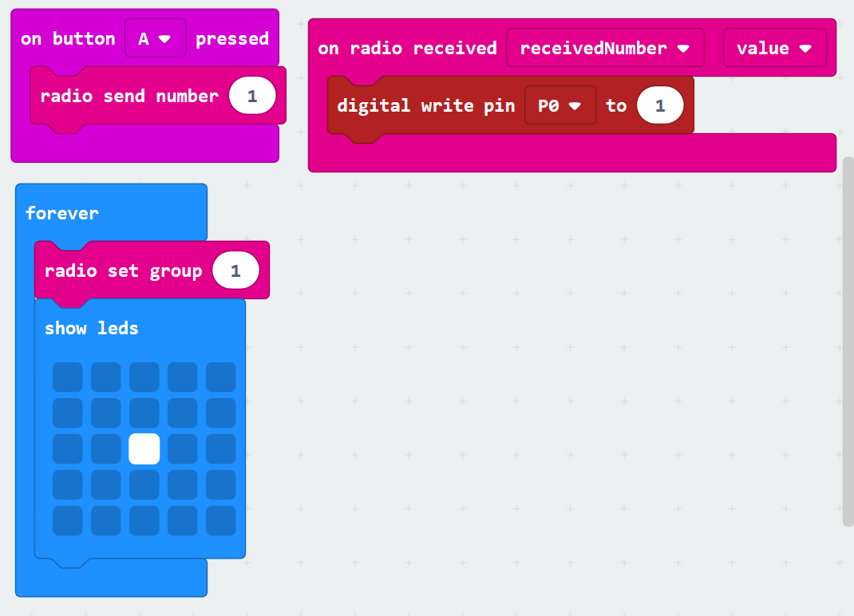
Task: Toggle the top-right LED in show leds
Action: (x=221, y=377)
